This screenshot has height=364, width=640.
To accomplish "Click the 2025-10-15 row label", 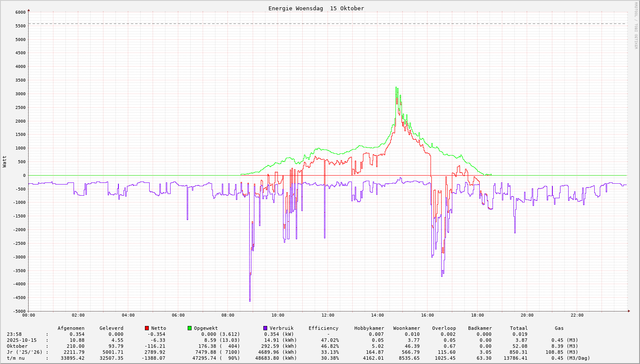I will (x=21, y=340).
